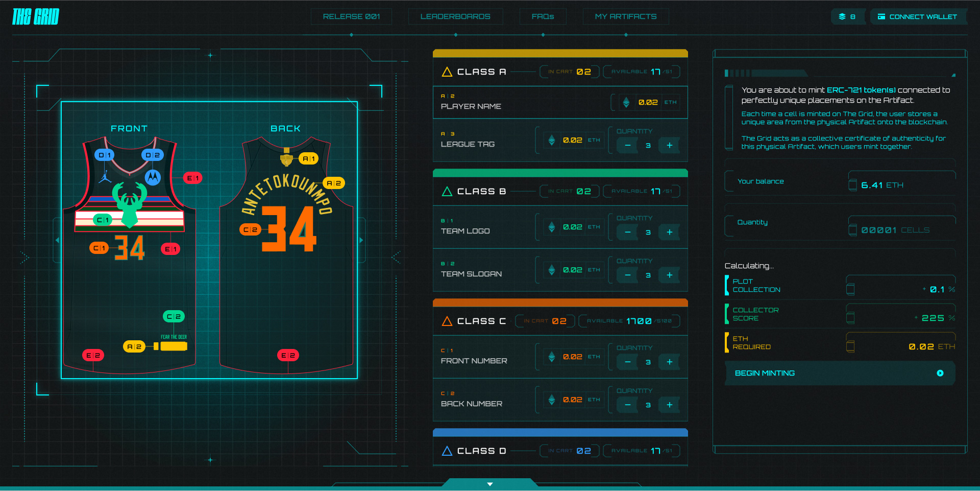Select orange C|2 marker by back number
The height and width of the screenshot is (491, 980).
pyautogui.click(x=250, y=229)
